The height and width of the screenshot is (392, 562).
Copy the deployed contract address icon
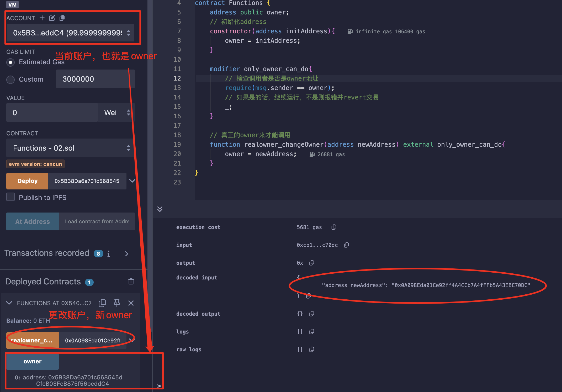(x=102, y=303)
